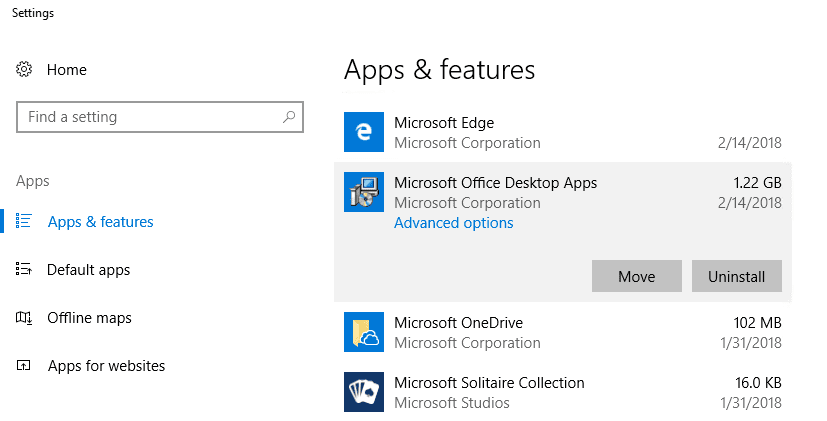Click the Offline maps icon
The image size is (827, 421).
[x=24, y=318]
